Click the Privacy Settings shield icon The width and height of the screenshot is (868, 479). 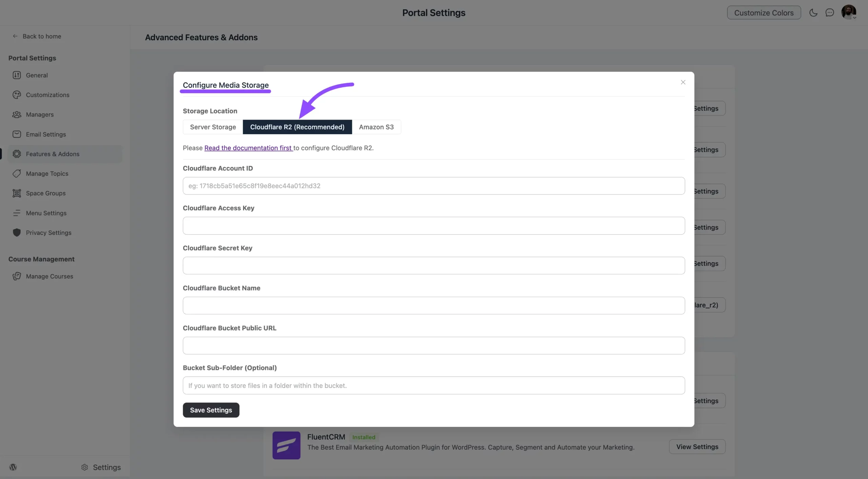point(17,233)
